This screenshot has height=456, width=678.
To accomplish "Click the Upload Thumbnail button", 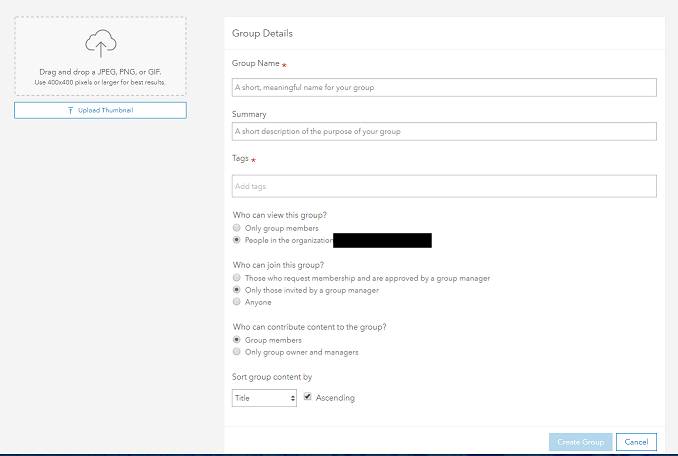I will (100, 110).
